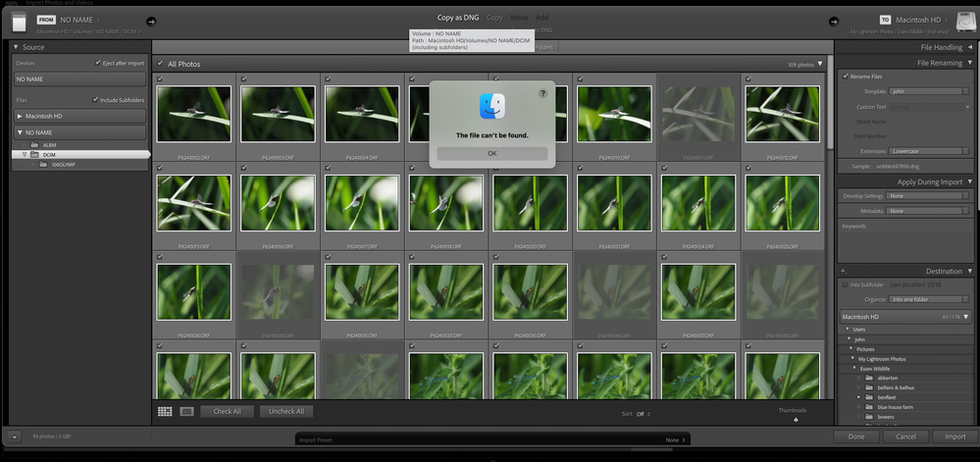Click the Import button

[x=955, y=437]
